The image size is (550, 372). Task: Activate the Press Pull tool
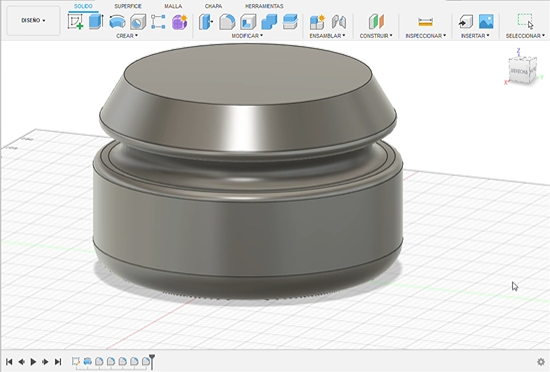206,22
